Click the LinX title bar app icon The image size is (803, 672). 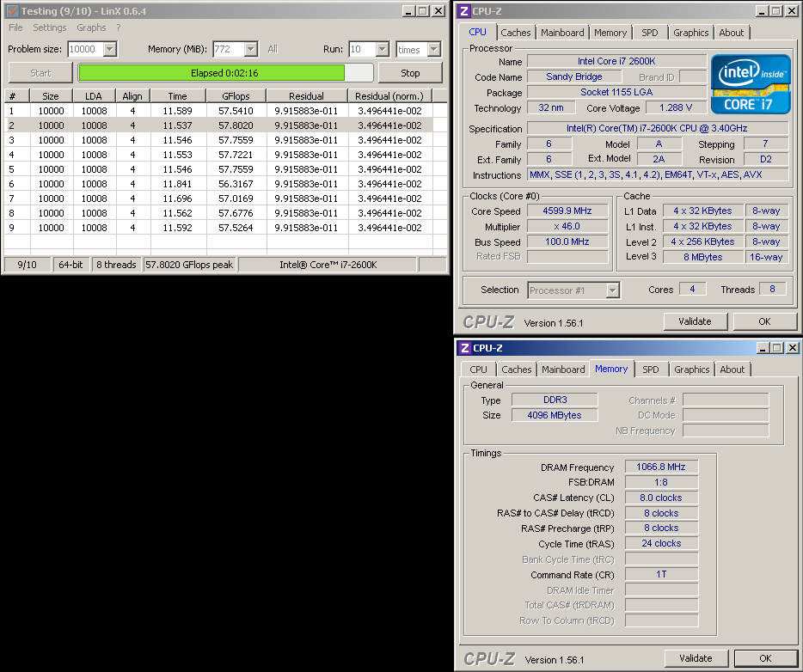tap(12, 11)
